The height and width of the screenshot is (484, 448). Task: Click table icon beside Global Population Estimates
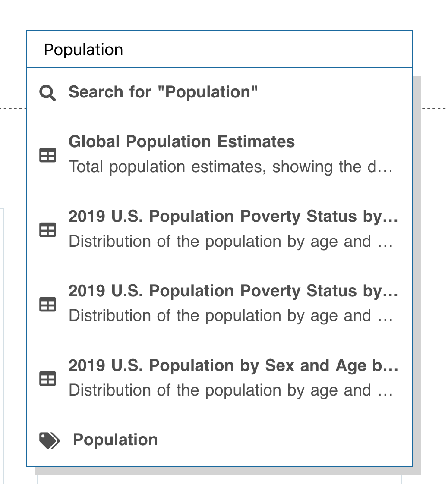pyautogui.click(x=47, y=155)
